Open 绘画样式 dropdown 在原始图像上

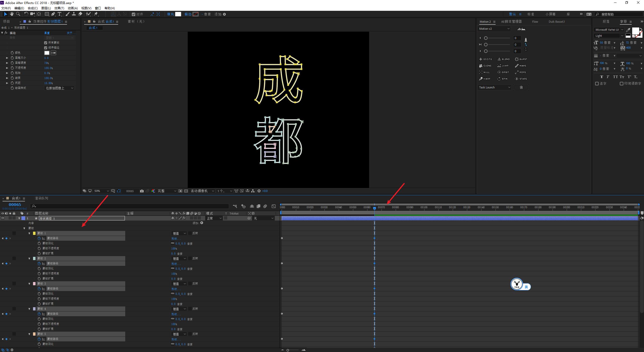59,88
